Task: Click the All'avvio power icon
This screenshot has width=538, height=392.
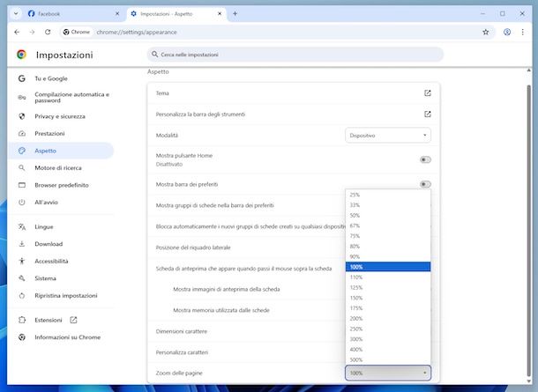Action: pyautogui.click(x=22, y=203)
